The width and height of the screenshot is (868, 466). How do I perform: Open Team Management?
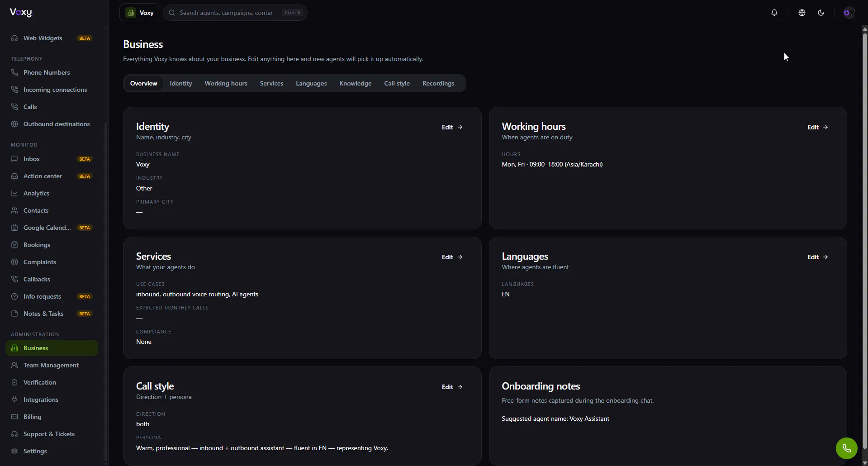click(x=52, y=365)
